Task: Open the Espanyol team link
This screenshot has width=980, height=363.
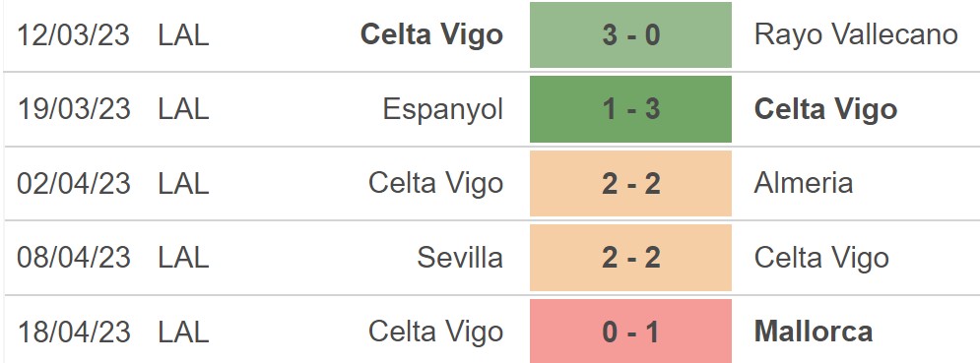Action: [x=442, y=110]
